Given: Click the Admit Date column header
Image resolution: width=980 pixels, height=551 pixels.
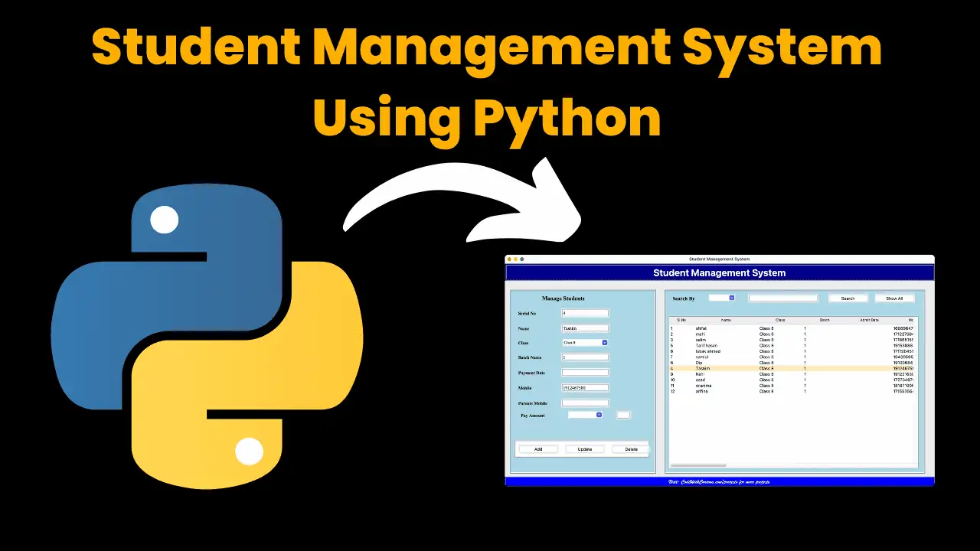Looking at the screenshot, I should coord(869,320).
